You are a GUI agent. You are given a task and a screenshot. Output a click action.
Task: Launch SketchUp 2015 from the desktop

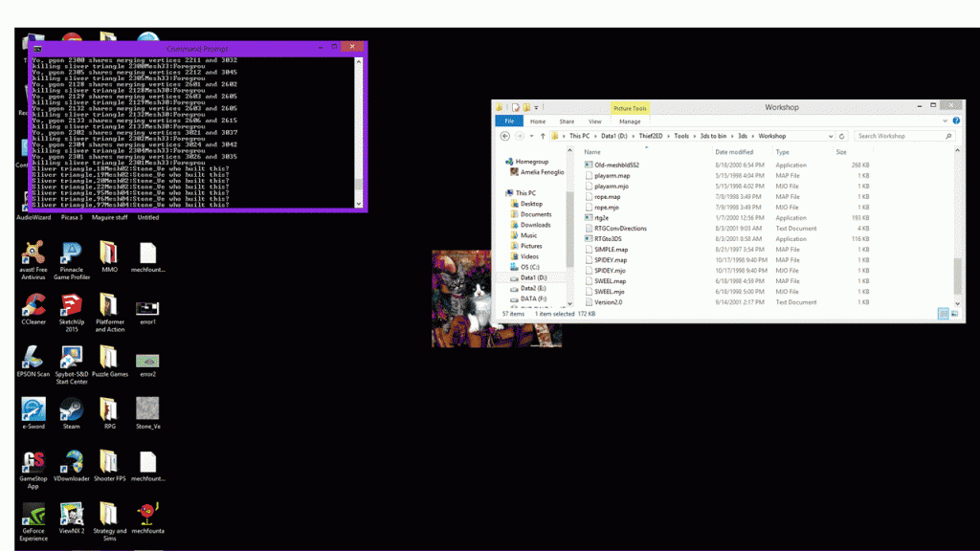71,305
